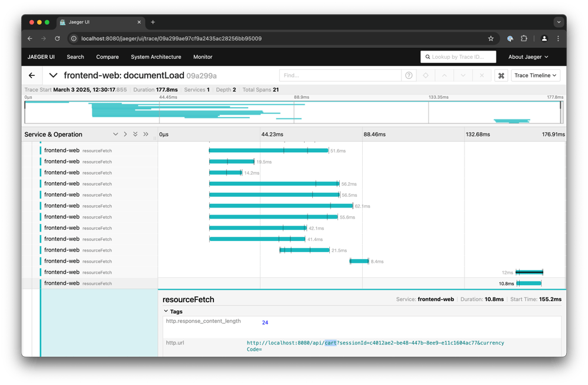Click the Trace Start March 3 2025 text

[75, 89]
